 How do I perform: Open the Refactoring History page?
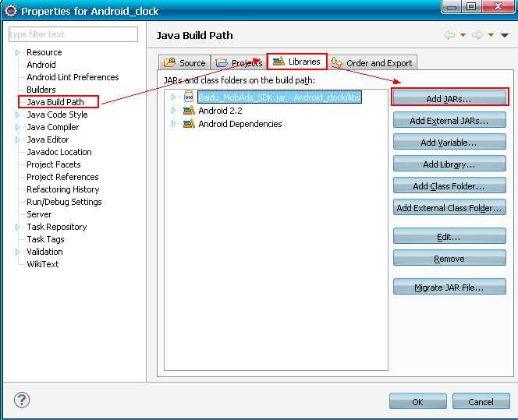tap(63, 189)
